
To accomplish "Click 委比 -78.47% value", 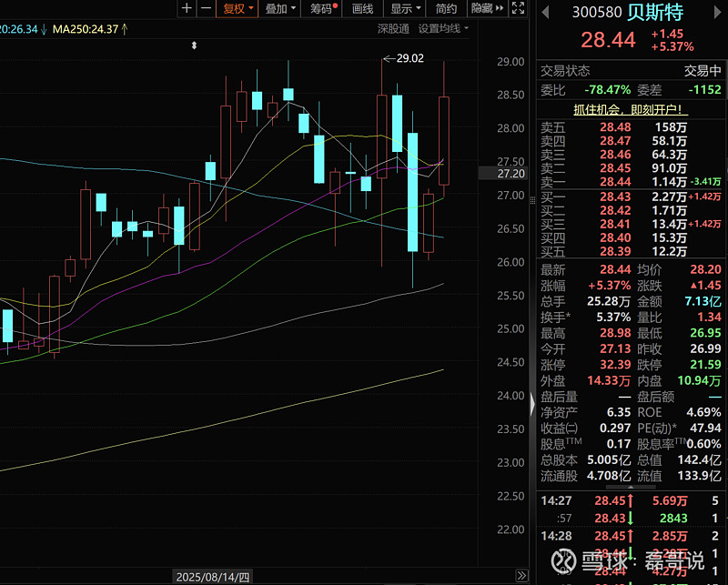I will pos(607,89).
